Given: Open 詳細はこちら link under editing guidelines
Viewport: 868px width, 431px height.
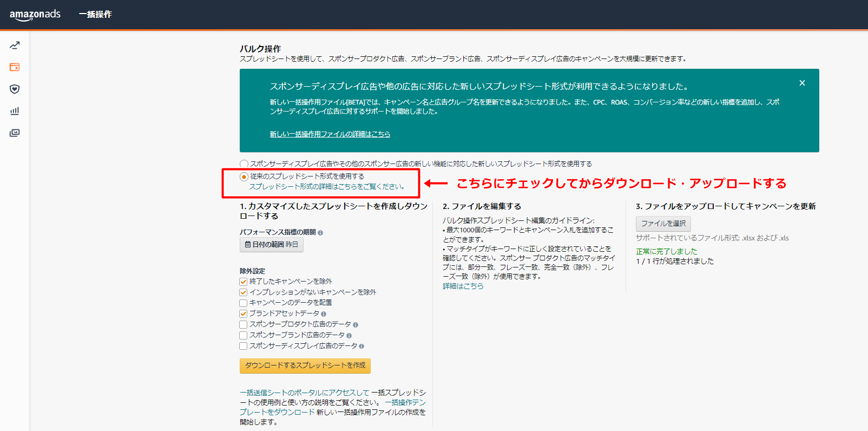Looking at the screenshot, I should (x=463, y=286).
